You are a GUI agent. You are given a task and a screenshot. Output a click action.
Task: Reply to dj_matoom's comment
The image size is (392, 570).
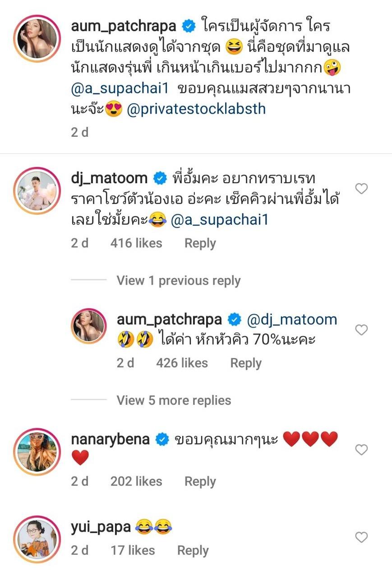point(200,243)
